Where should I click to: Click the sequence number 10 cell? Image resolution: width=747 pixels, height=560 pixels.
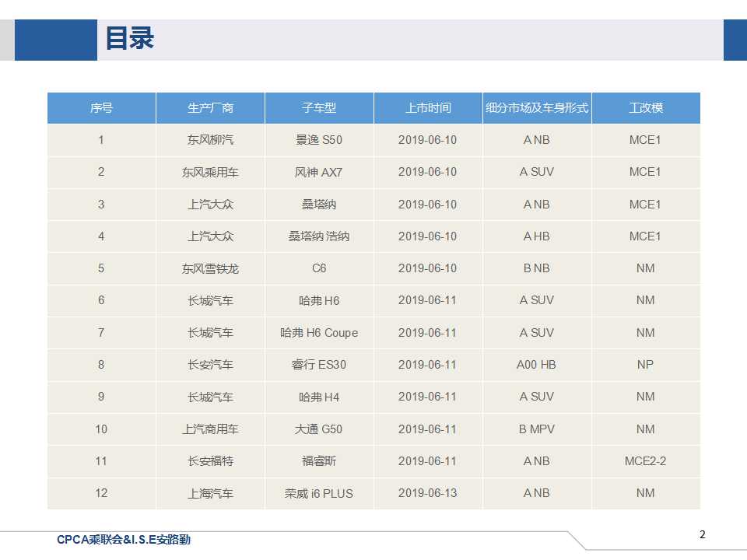pyautogui.click(x=101, y=429)
